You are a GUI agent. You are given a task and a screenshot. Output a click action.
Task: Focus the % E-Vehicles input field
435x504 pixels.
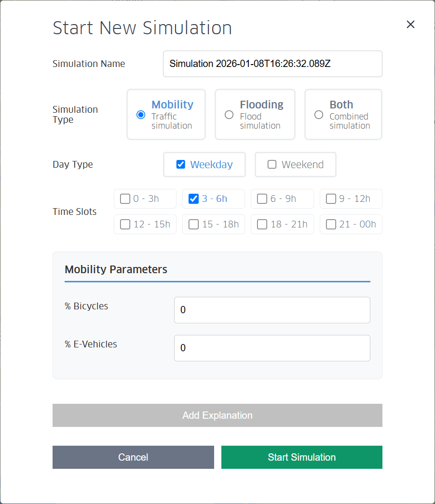[x=272, y=348]
